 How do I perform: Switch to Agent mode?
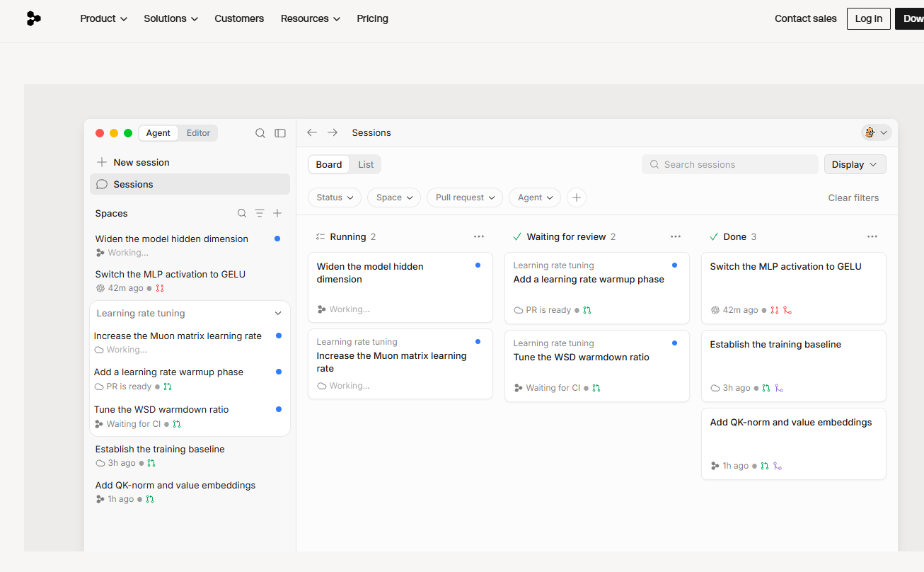click(158, 133)
